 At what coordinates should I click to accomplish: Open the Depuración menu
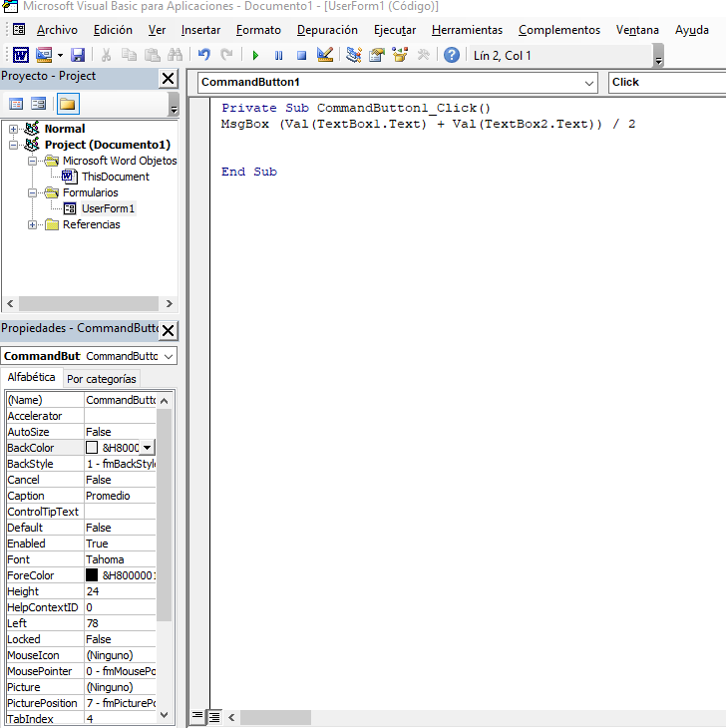pos(327,30)
